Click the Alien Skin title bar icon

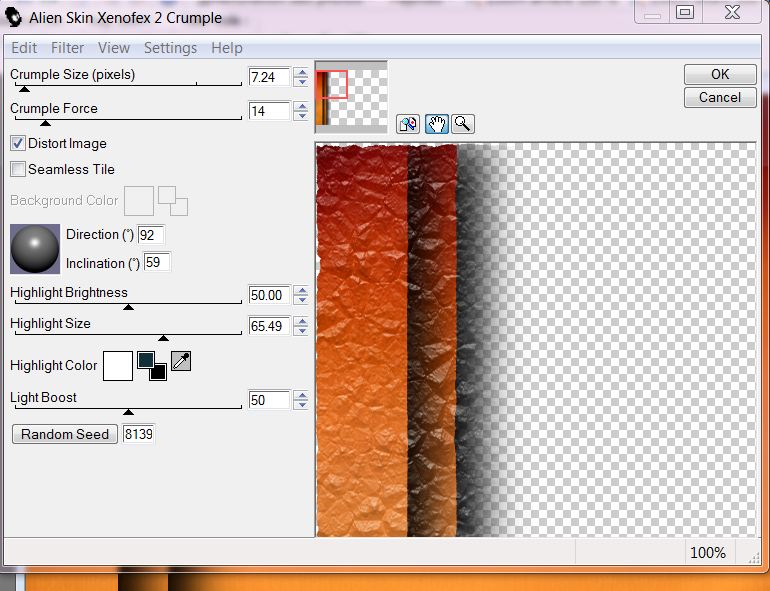pyautogui.click(x=13, y=17)
